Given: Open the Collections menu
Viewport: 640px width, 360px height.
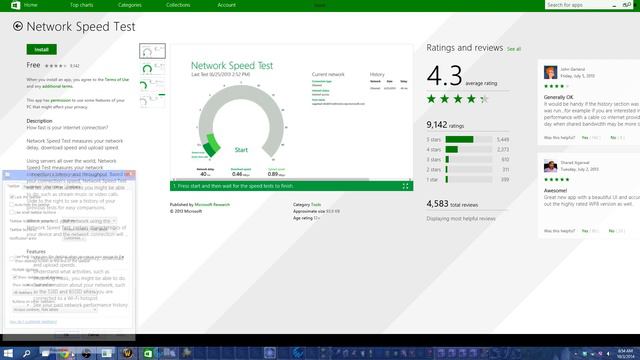Looking at the screenshot, I should tap(178, 5).
